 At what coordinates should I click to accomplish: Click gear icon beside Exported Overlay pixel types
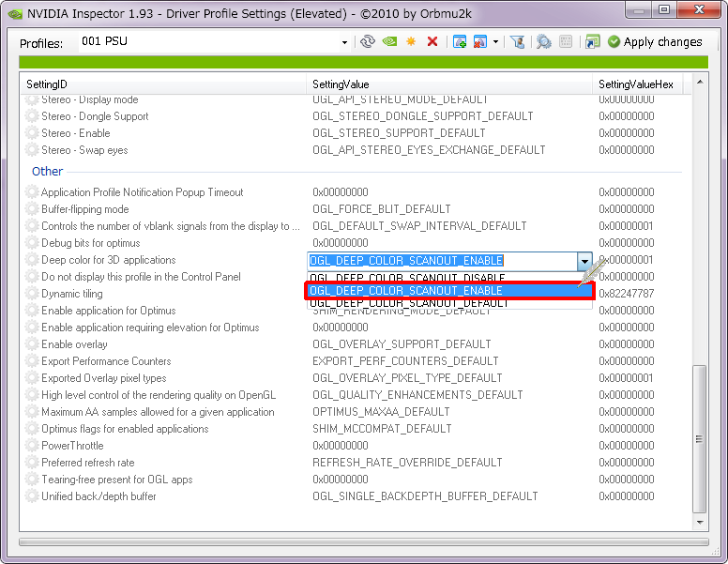(x=32, y=378)
